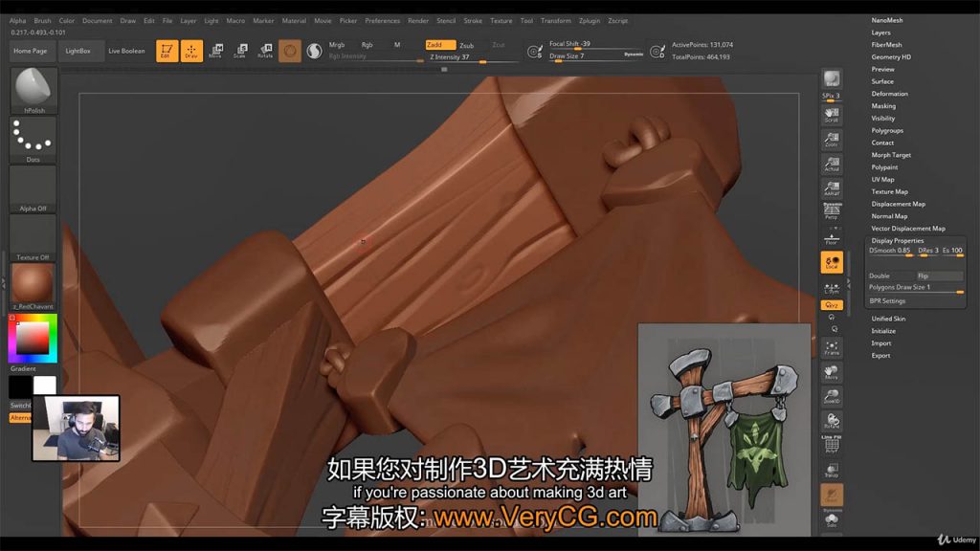
Task: Open the Stroke menu
Action: point(473,21)
